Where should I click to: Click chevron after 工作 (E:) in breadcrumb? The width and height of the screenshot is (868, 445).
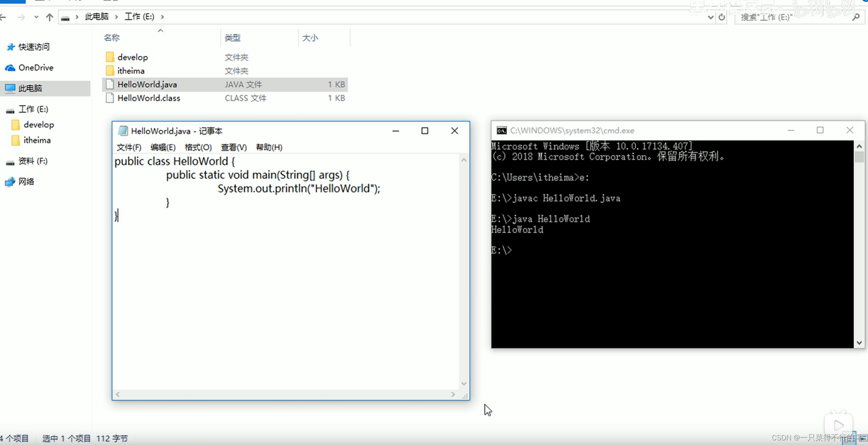click(x=162, y=17)
